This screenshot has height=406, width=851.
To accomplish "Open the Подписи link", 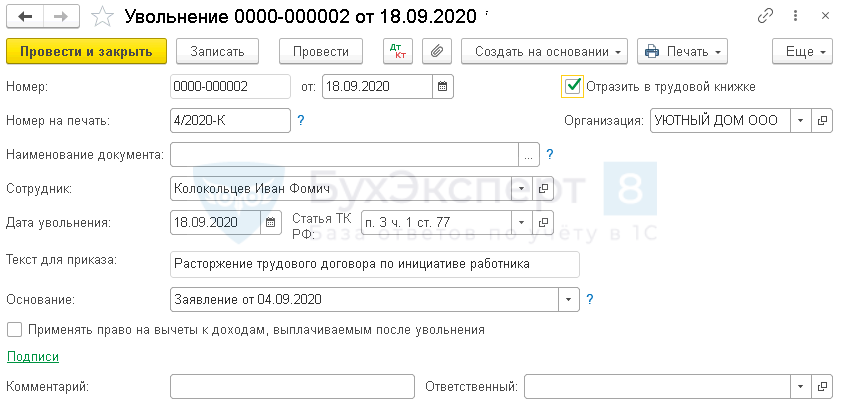I will [33, 356].
